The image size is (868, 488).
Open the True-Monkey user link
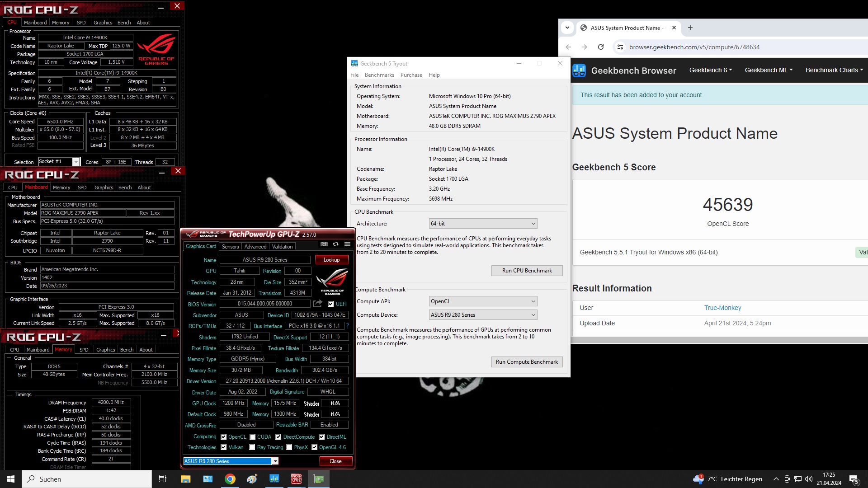pyautogui.click(x=722, y=308)
